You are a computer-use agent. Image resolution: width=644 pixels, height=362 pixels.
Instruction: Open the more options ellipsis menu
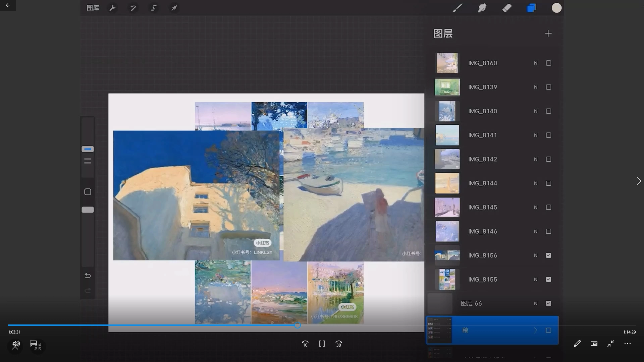(x=627, y=344)
